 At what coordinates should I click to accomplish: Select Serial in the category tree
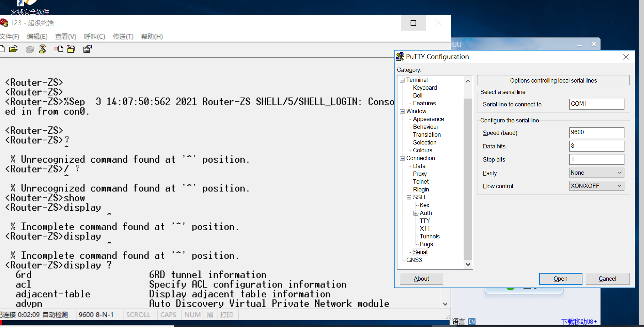tap(420, 252)
